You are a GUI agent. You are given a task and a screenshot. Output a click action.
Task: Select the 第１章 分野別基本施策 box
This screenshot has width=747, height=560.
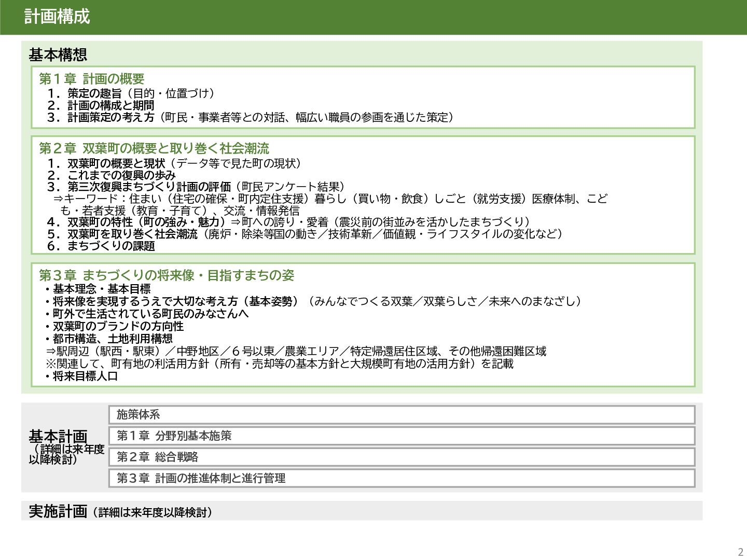tap(402, 436)
